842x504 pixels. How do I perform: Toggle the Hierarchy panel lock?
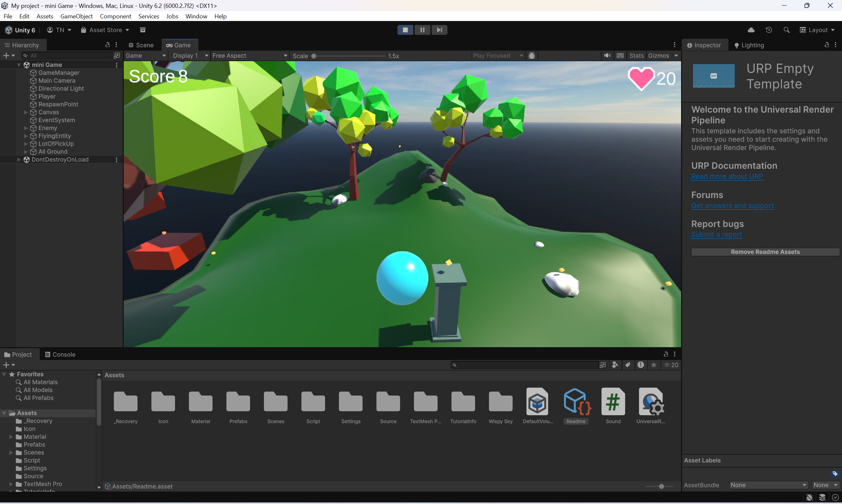point(107,45)
